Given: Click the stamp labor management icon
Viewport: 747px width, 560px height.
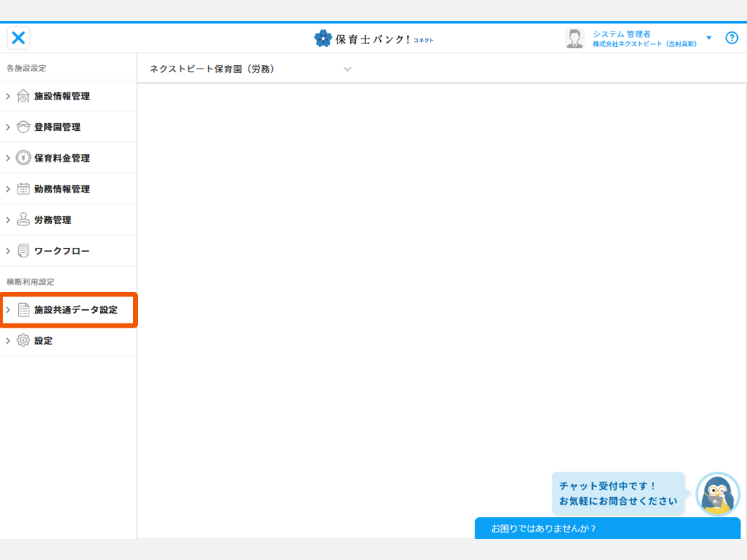Looking at the screenshot, I should [x=23, y=220].
